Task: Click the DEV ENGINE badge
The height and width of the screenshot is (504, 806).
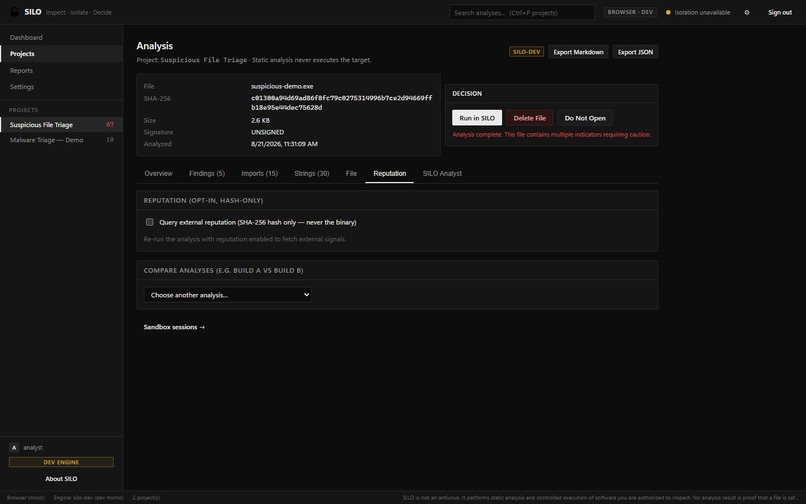Action: pyautogui.click(x=61, y=462)
